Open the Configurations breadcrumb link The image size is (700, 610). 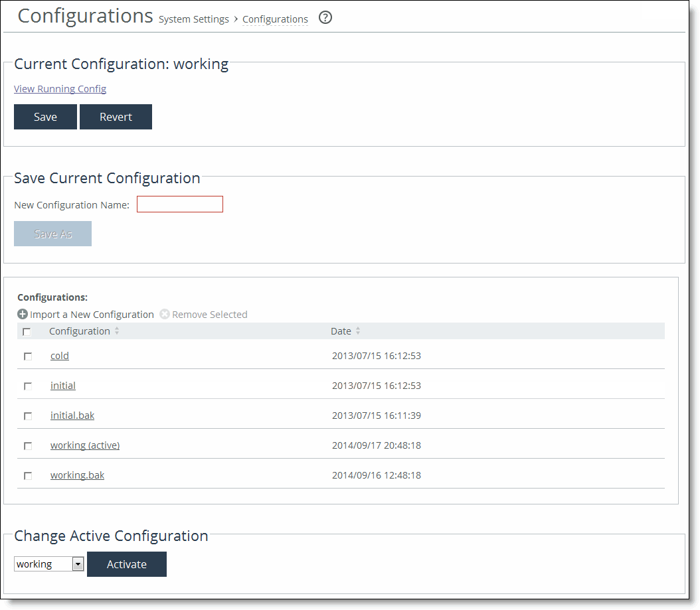pyautogui.click(x=274, y=19)
